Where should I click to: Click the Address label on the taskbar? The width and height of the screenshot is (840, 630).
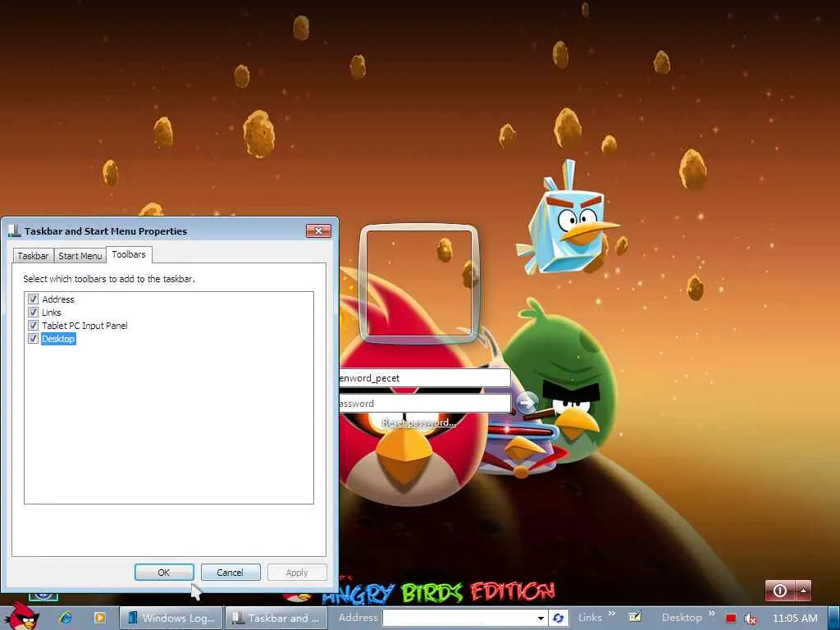pyautogui.click(x=358, y=618)
